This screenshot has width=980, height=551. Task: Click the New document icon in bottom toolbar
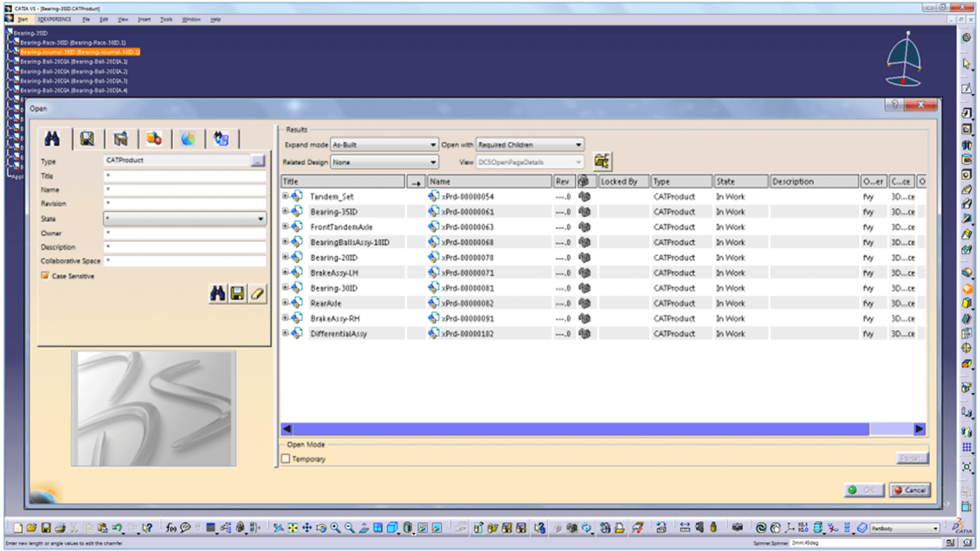tap(18, 528)
